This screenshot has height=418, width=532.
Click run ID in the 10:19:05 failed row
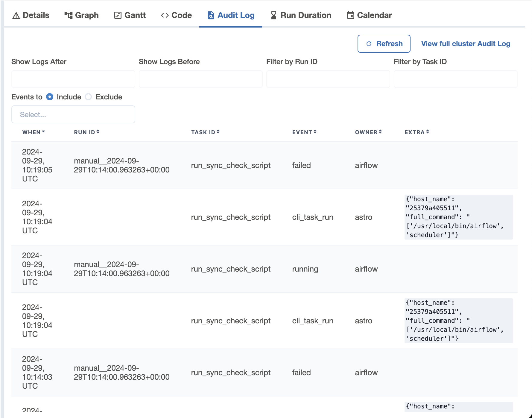pos(122,165)
